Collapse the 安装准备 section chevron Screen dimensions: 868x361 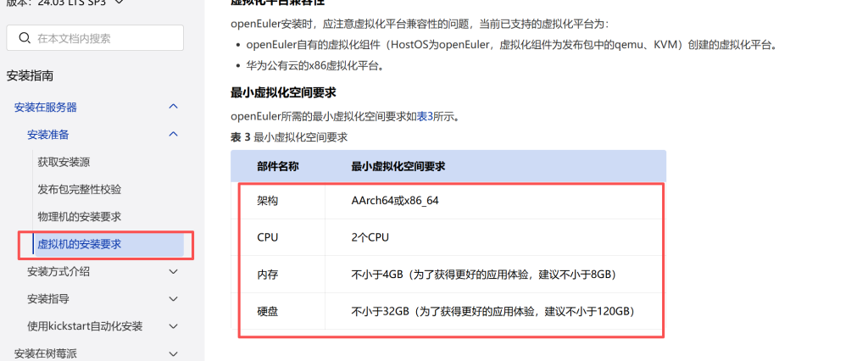point(173,134)
